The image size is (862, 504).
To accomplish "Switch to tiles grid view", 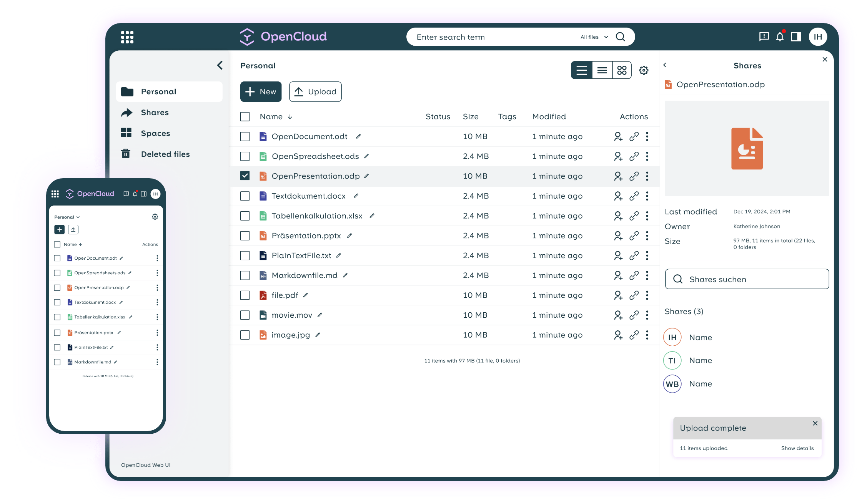I will coord(622,70).
